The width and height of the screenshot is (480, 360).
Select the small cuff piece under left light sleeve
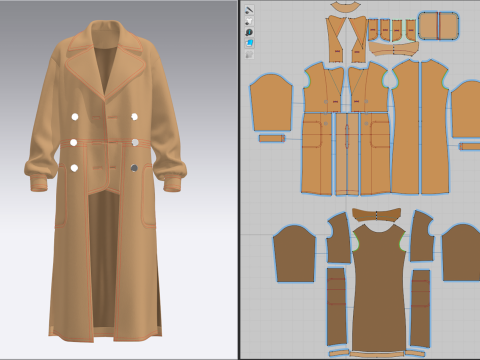[x=272, y=138]
